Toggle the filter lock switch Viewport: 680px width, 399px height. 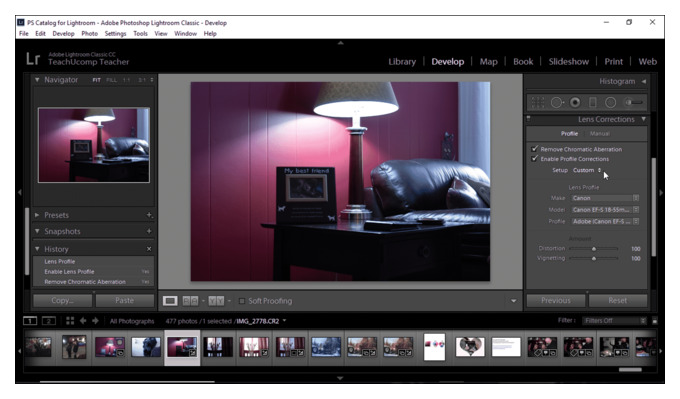click(x=655, y=321)
